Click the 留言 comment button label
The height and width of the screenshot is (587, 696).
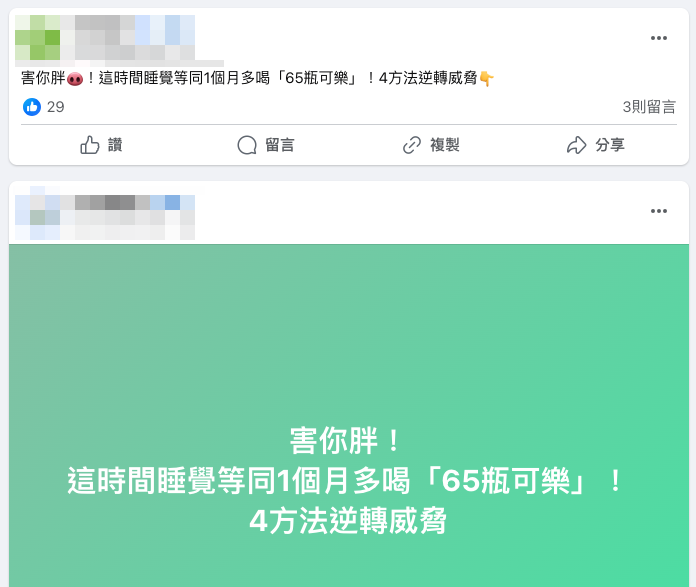(280, 145)
